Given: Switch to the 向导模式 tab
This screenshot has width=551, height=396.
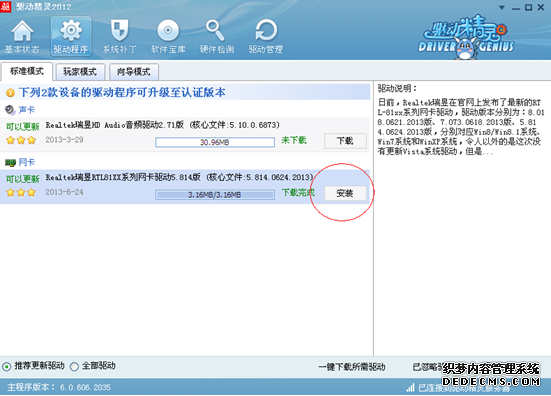Looking at the screenshot, I should point(134,72).
